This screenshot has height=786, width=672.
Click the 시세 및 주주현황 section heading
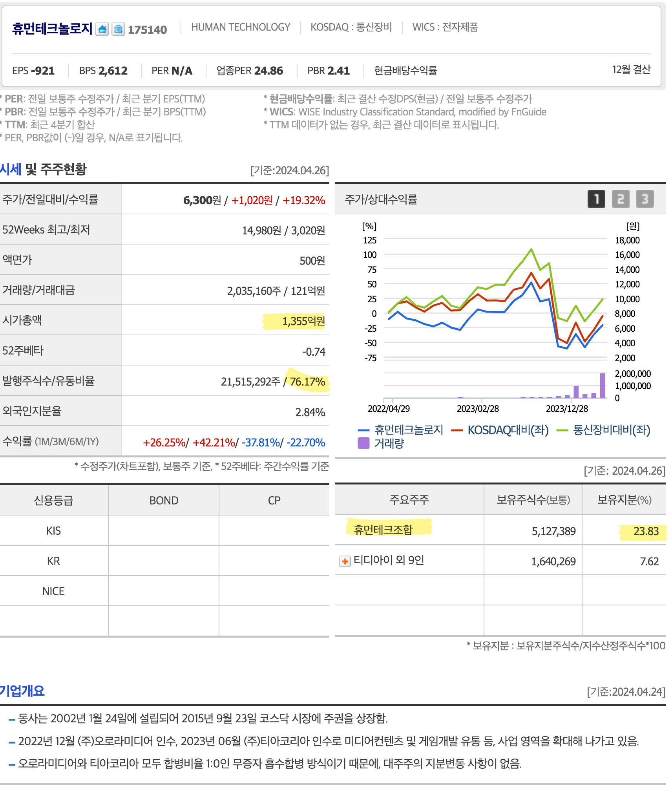[43, 169]
